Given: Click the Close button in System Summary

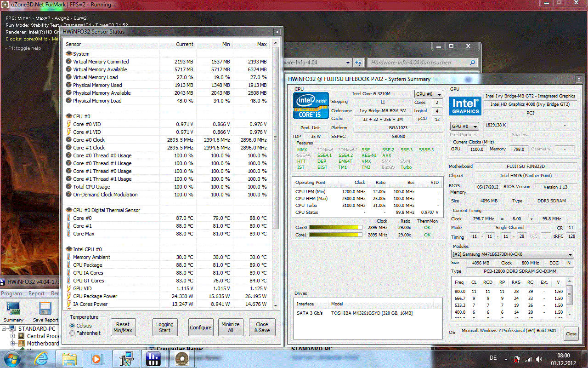Looking at the screenshot, I should coord(571,334).
